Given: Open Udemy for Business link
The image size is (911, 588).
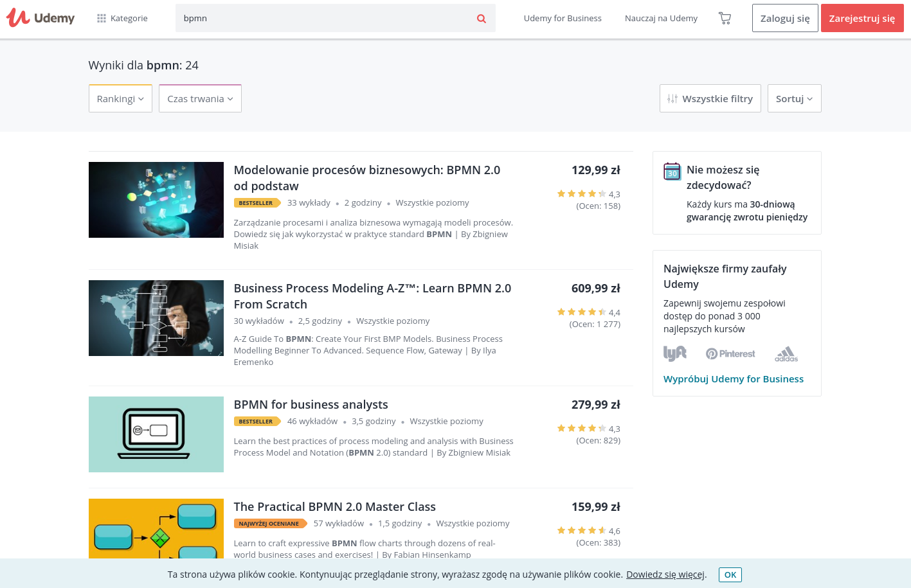Looking at the screenshot, I should [x=563, y=18].
